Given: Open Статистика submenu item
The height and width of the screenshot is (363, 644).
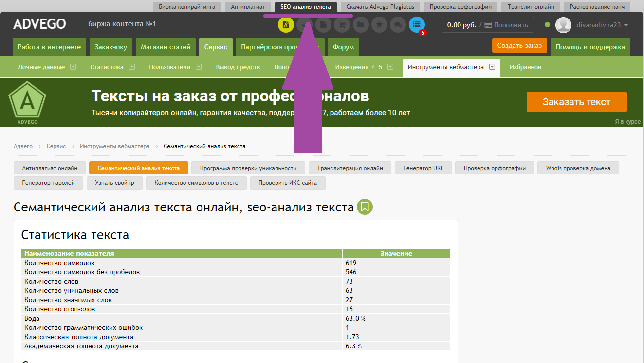Looking at the screenshot, I should click(x=107, y=67).
